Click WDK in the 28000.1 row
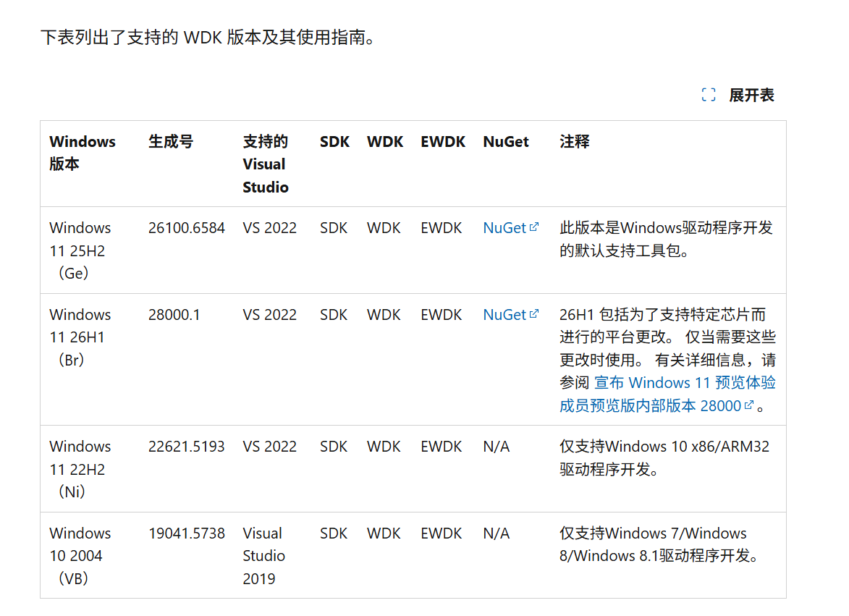The image size is (849, 616). (384, 314)
